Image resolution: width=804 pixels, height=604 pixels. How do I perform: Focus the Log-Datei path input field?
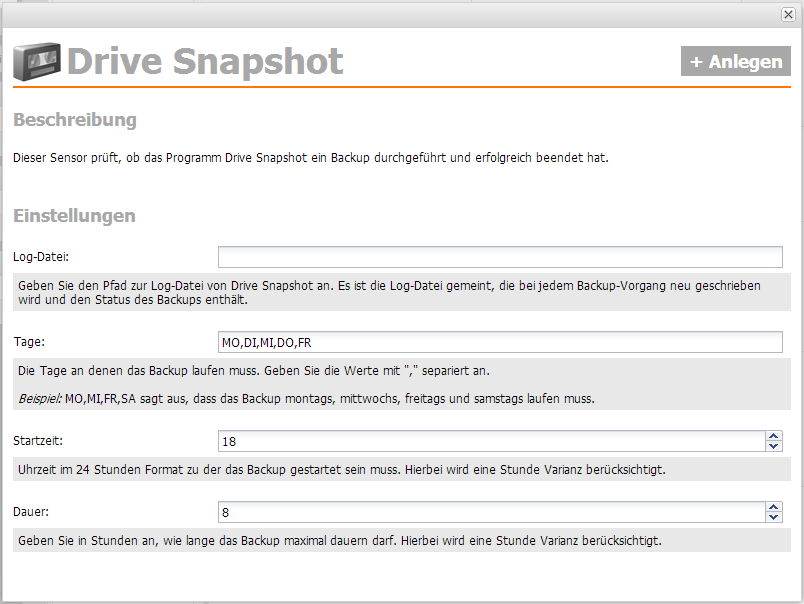[499, 257]
